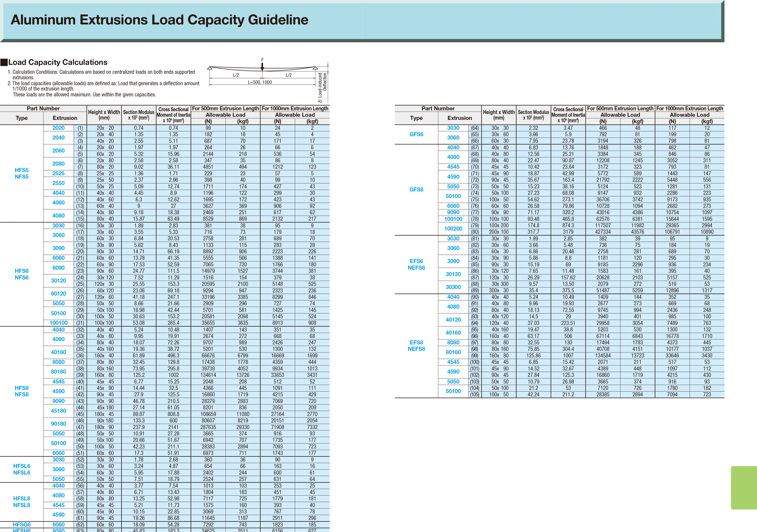Select row number (80) cell in the right table
757x532 pixels.
(474, 232)
